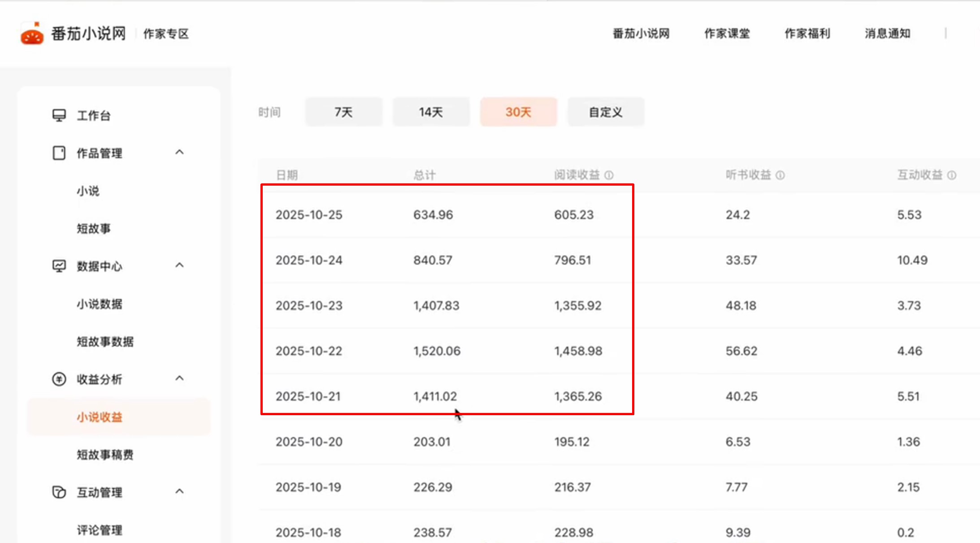Select the 7天 time filter
980x543 pixels.
point(343,112)
